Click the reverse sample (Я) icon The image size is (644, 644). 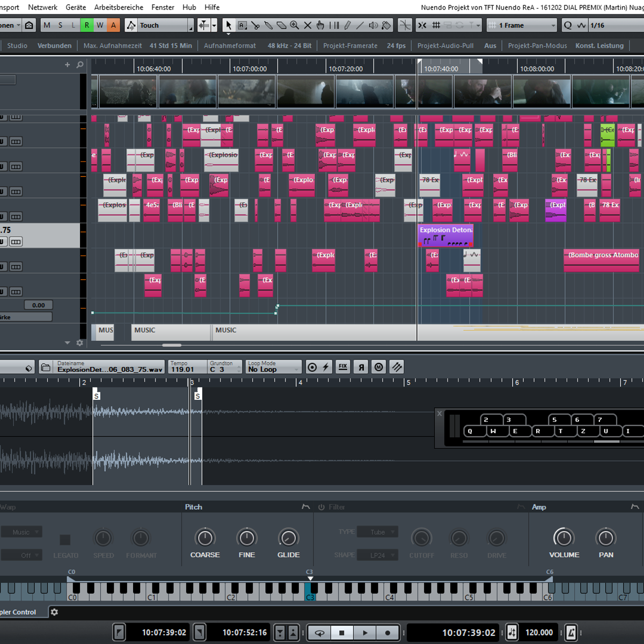(x=361, y=367)
